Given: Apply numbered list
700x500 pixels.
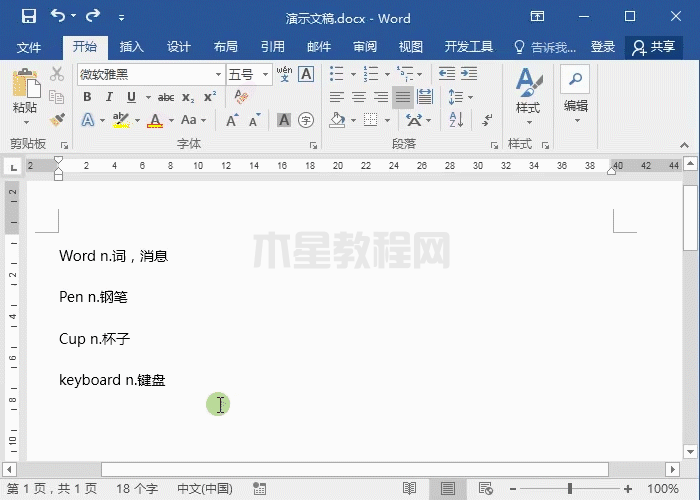Looking at the screenshot, I should click(x=371, y=74).
